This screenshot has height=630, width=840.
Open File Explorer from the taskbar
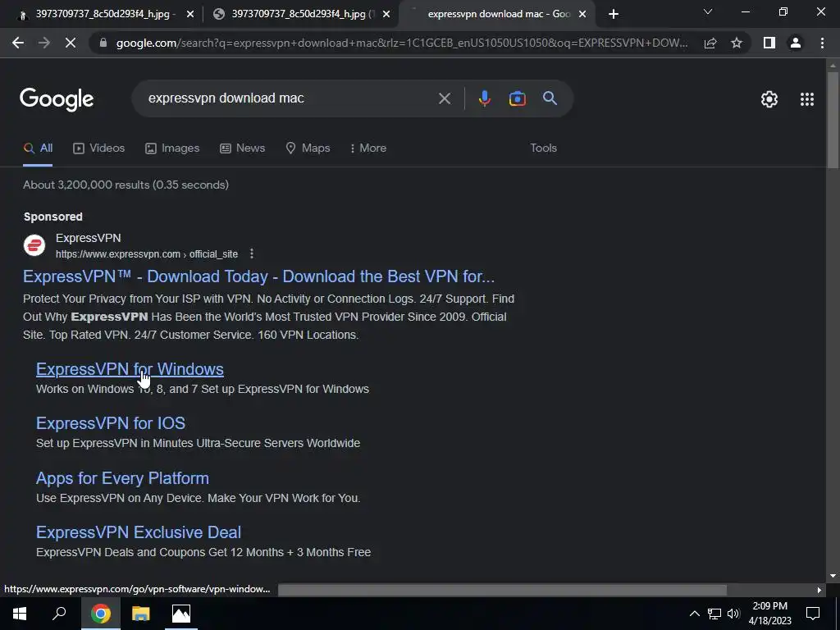coord(141,614)
